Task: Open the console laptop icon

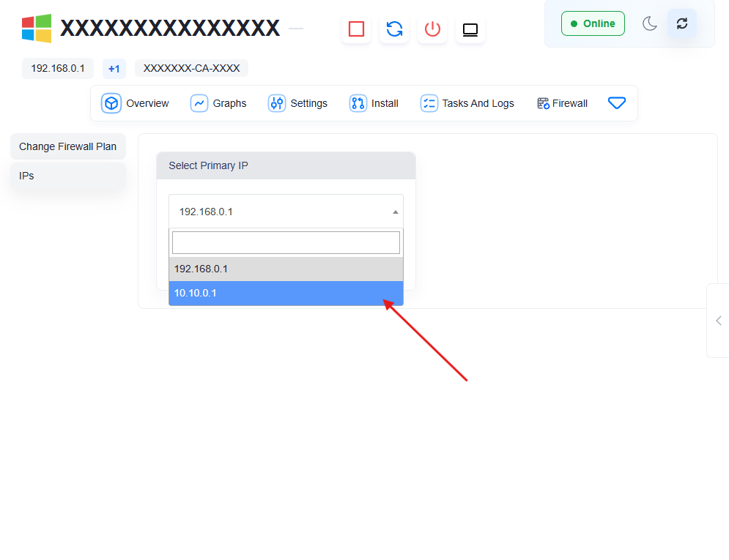Action: point(470,29)
